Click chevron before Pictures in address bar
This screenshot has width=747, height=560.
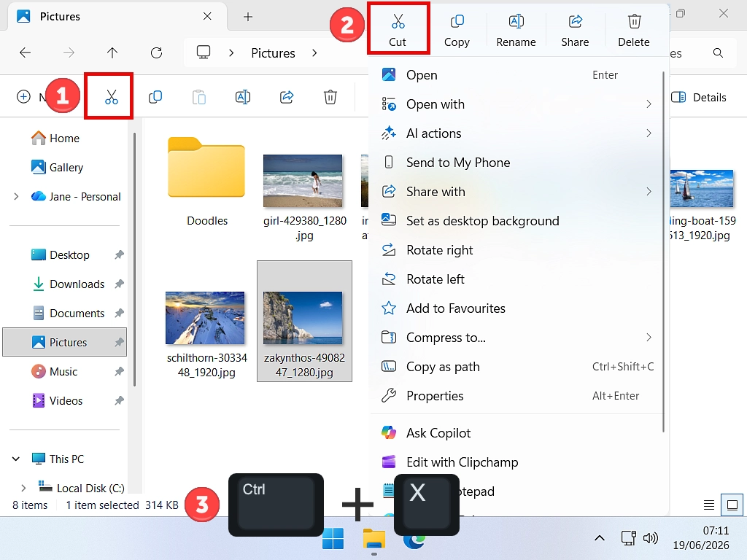click(231, 52)
